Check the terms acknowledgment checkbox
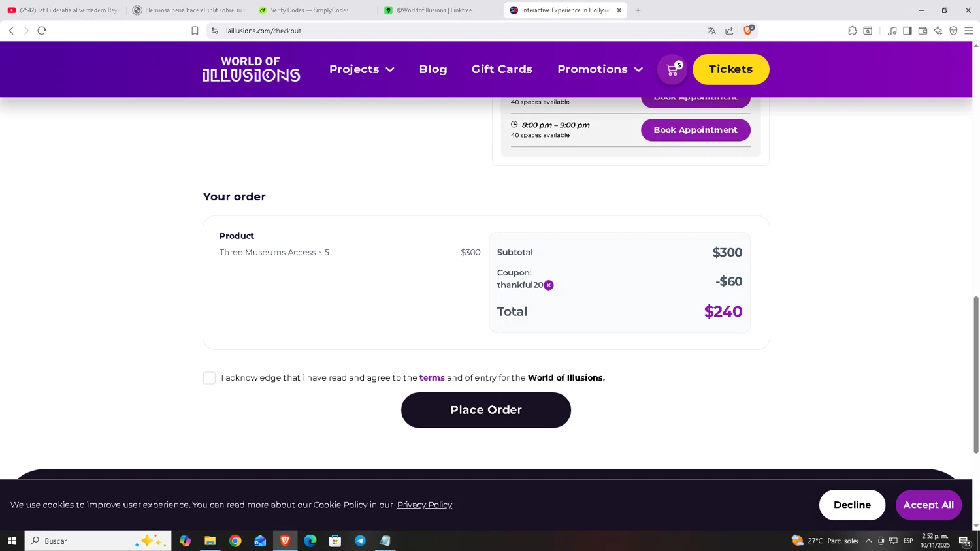The width and height of the screenshot is (980, 551). 209,378
